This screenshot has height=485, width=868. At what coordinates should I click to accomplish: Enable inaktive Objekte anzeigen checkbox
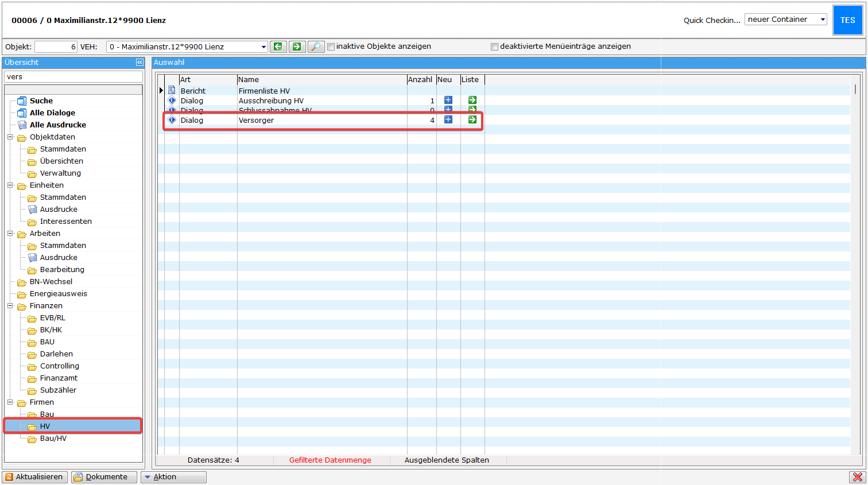click(331, 47)
